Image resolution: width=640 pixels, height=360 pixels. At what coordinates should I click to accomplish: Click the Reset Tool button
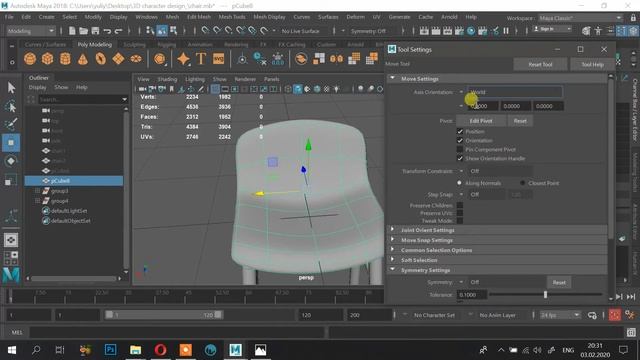click(540, 64)
